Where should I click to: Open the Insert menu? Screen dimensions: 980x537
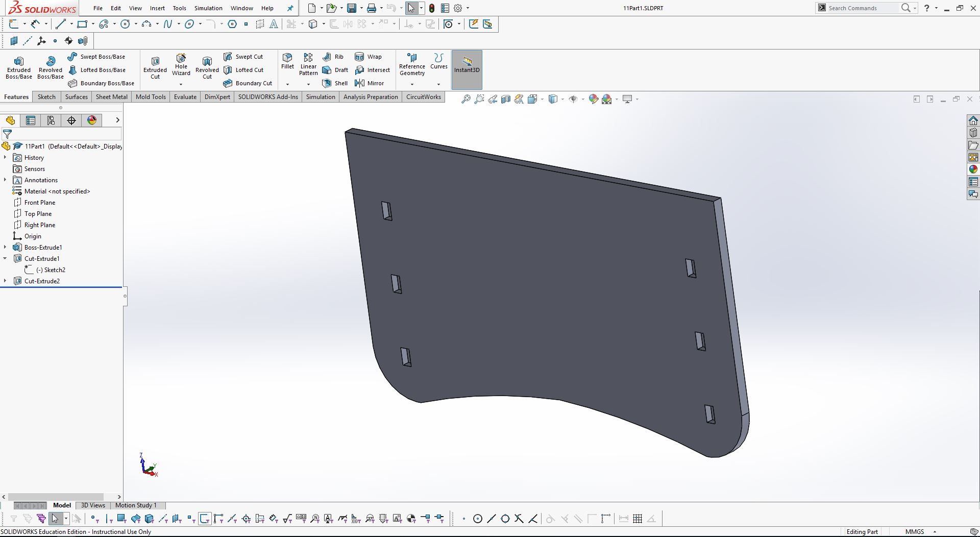click(157, 8)
